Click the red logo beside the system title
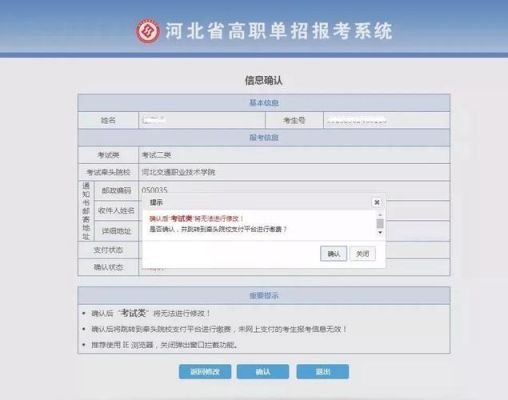The height and width of the screenshot is (400, 508). [x=147, y=31]
